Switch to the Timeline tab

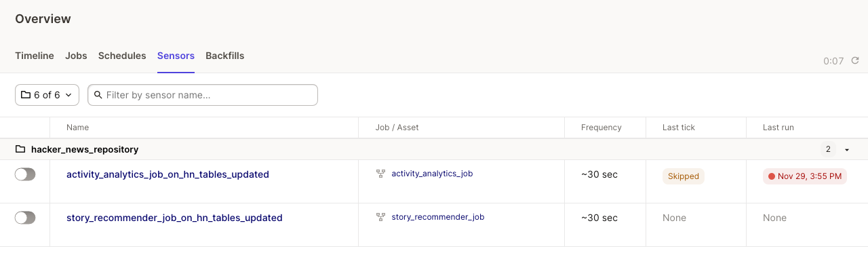[35, 56]
